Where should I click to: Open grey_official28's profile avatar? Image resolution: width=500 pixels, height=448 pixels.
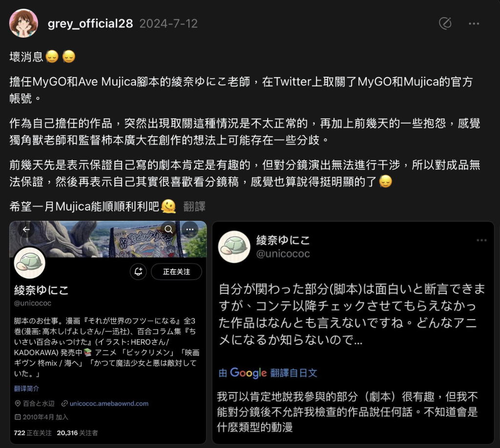(x=23, y=23)
